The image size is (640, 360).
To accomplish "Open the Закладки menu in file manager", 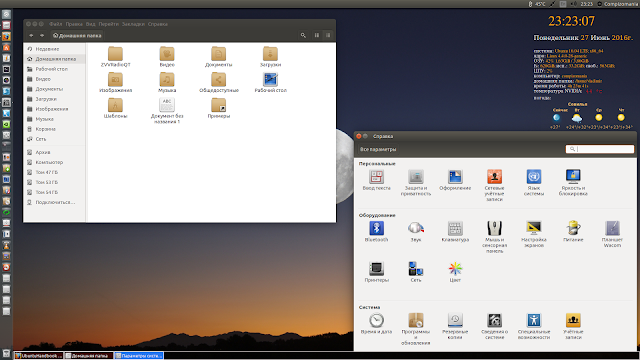I will [133, 24].
